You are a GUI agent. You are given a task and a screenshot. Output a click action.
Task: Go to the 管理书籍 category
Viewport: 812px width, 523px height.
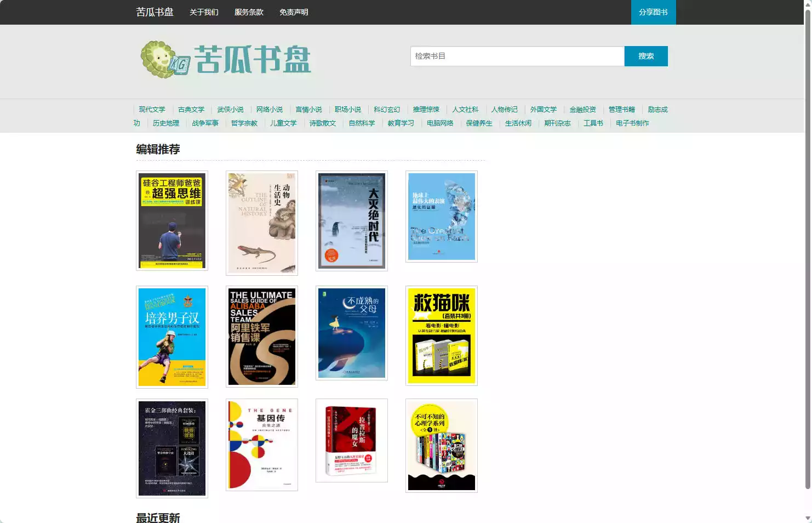pyautogui.click(x=622, y=110)
